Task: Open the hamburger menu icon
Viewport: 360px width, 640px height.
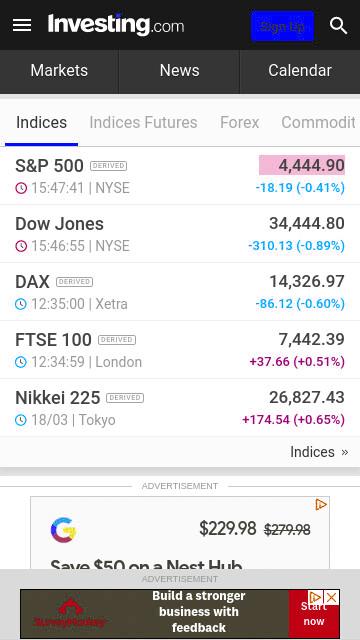Action: 22,25
